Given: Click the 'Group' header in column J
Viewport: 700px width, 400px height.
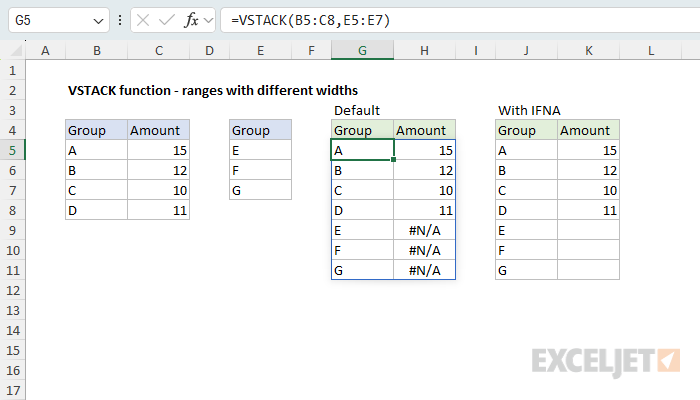Looking at the screenshot, I should (526, 130).
